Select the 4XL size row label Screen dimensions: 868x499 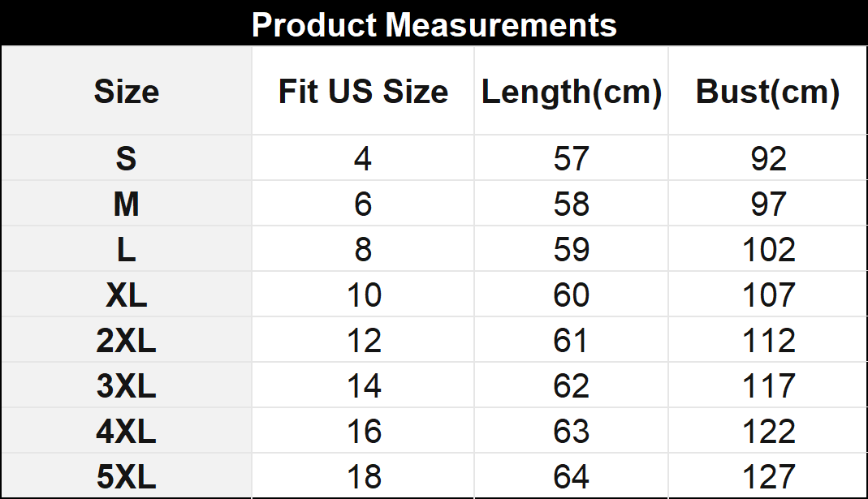coord(126,432)
